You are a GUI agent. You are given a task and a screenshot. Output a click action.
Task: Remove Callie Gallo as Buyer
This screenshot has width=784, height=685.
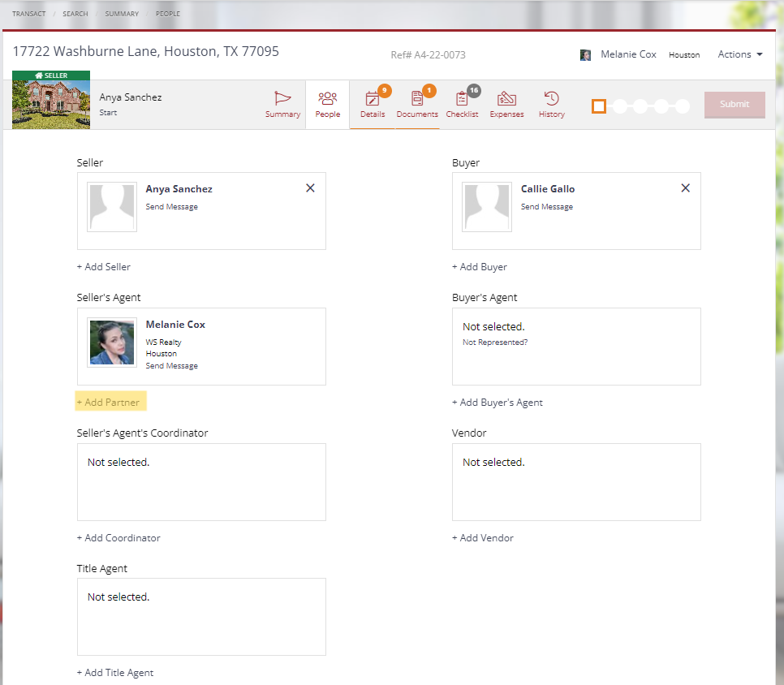click(x=685, y=187)
